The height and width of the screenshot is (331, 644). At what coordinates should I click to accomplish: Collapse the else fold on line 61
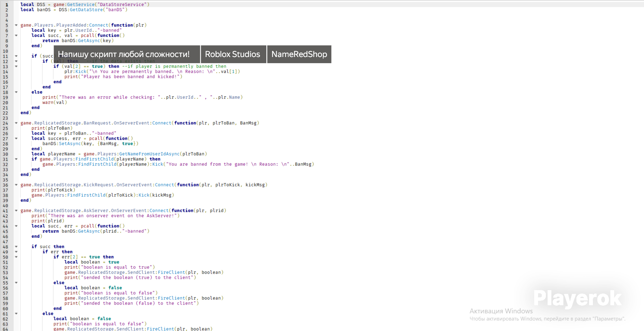click(x=16, y=313)
